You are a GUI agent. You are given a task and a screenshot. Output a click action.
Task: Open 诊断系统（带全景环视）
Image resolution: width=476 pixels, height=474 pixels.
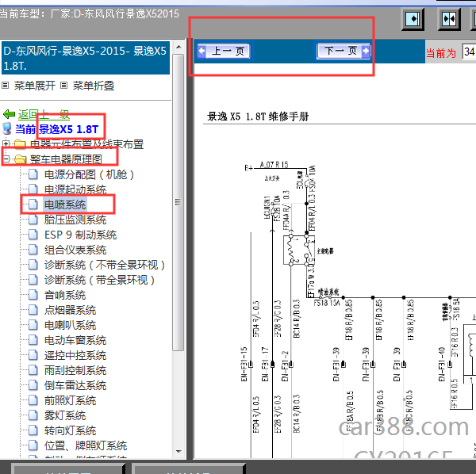click(100, 280)
